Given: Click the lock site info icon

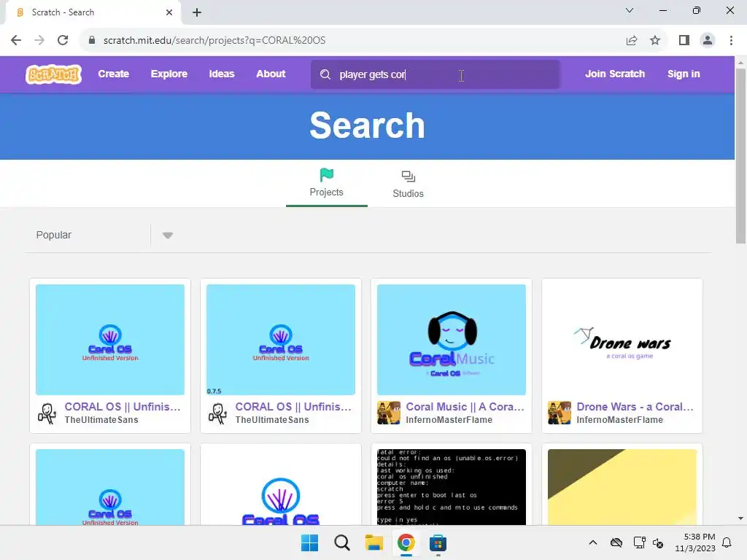Looking at the screenshot, I should point(92,40).
